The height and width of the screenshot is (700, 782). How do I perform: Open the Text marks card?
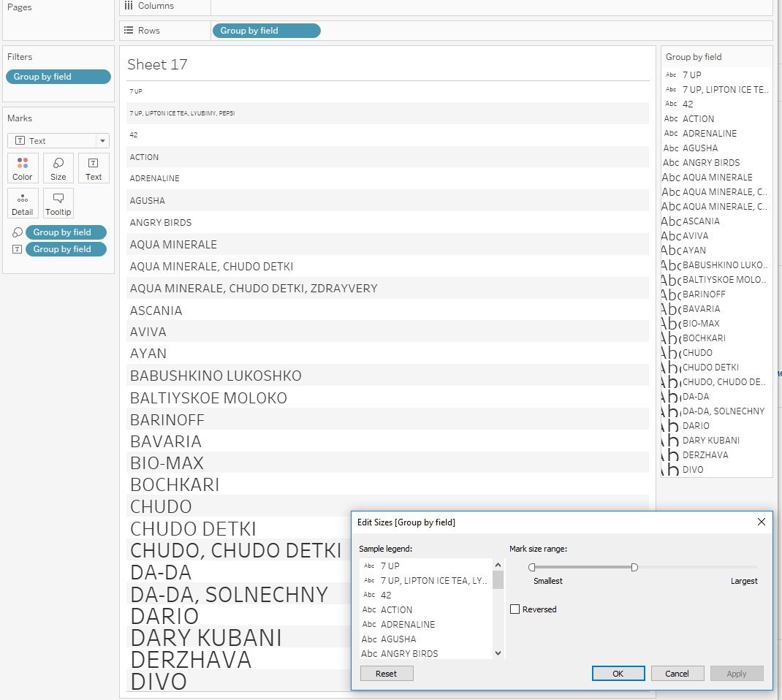[x=94, y=168]
